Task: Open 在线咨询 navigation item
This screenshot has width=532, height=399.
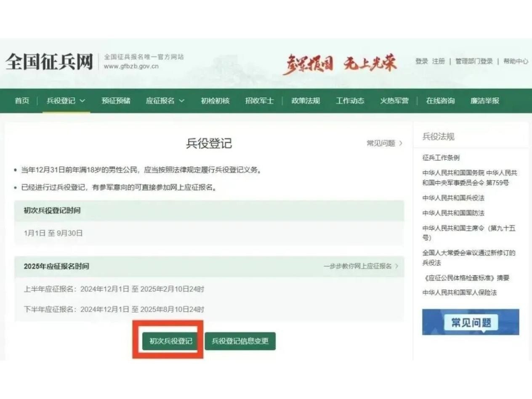Action: tap(440, 101)
